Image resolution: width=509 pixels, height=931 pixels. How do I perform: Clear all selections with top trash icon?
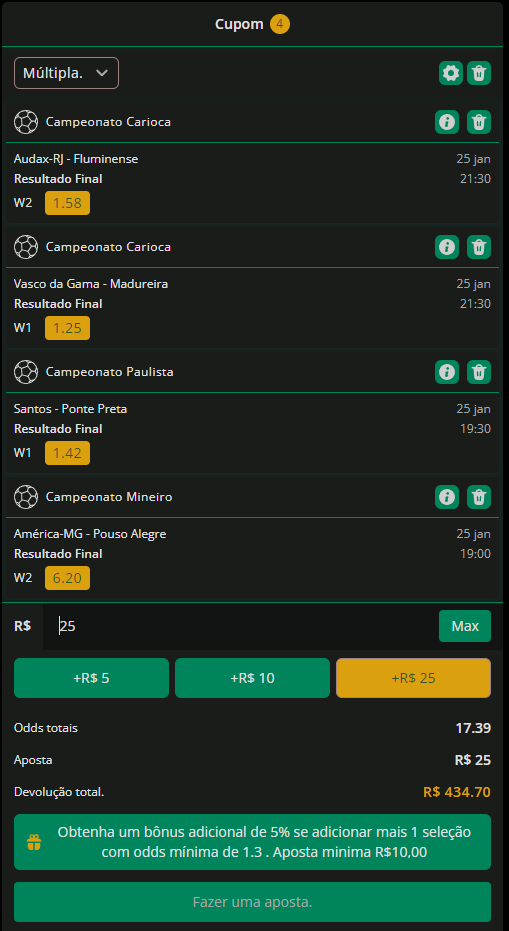pos(479,73)
